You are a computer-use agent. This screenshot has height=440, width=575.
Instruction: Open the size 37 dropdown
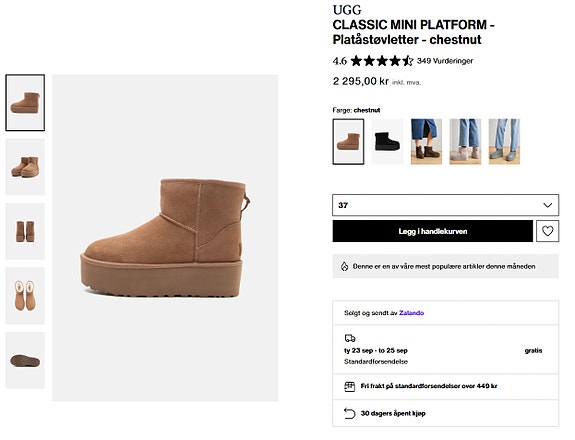446,205
